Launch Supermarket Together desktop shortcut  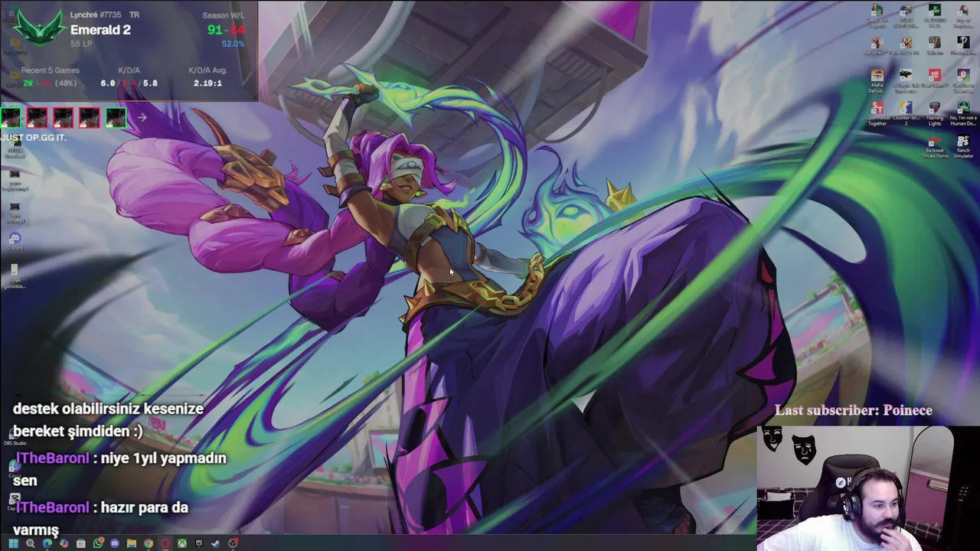click(877, 113)
